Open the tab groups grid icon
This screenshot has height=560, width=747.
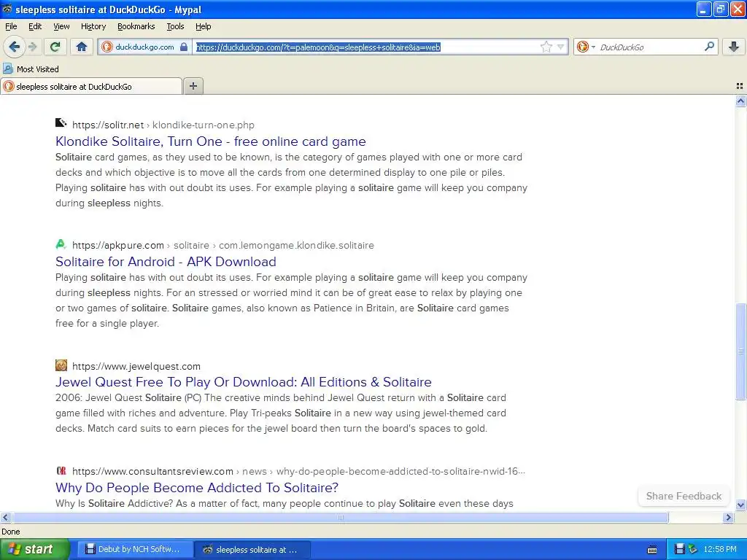coord(740,86)
